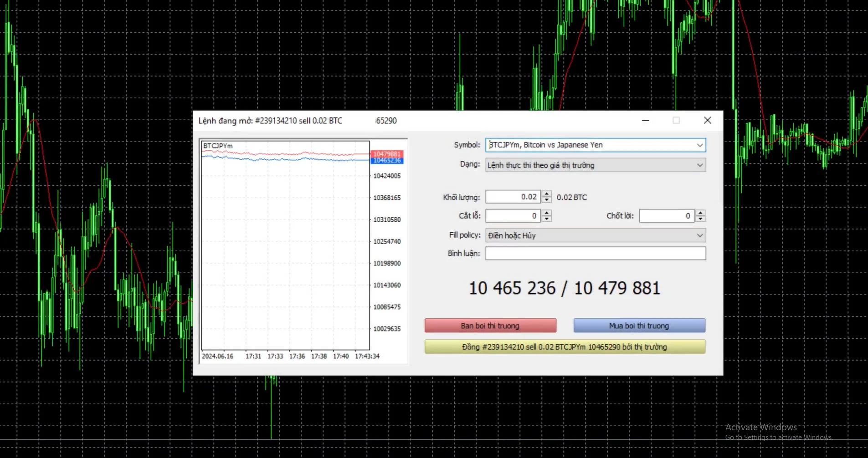
Task: Decrease Chốt lời value with down arrow
Action: point(701,219)
